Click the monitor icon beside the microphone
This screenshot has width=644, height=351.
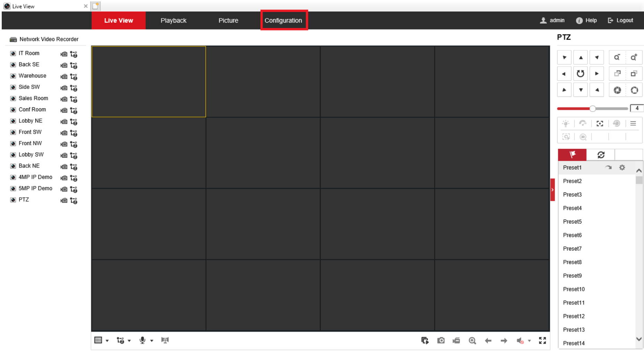point(165,340)
